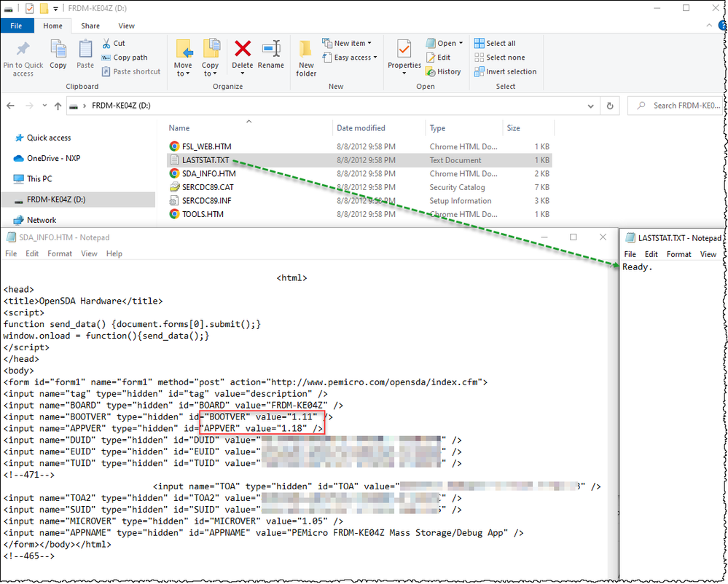This screenshot has width=728, height=584.
Task: Expand the Open dropdown arrow
Action: [x=461, y=43]
